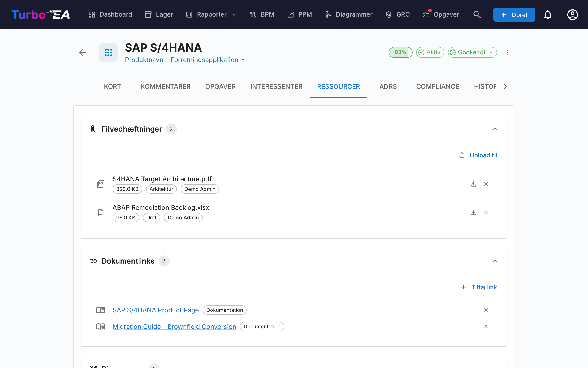Download S4HANA Target Architecture.pdf
588x368 pixels.
[473, 184]
